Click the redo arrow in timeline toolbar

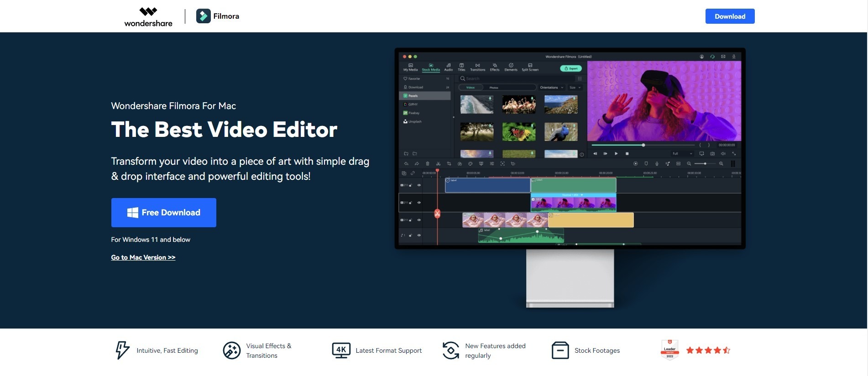(x=417, y=164)
